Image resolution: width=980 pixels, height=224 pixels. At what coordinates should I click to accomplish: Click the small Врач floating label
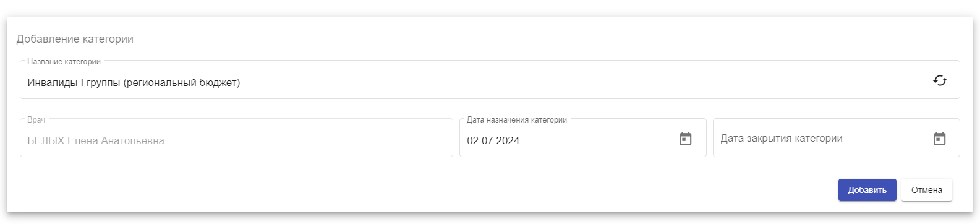(x=36, y=120)
